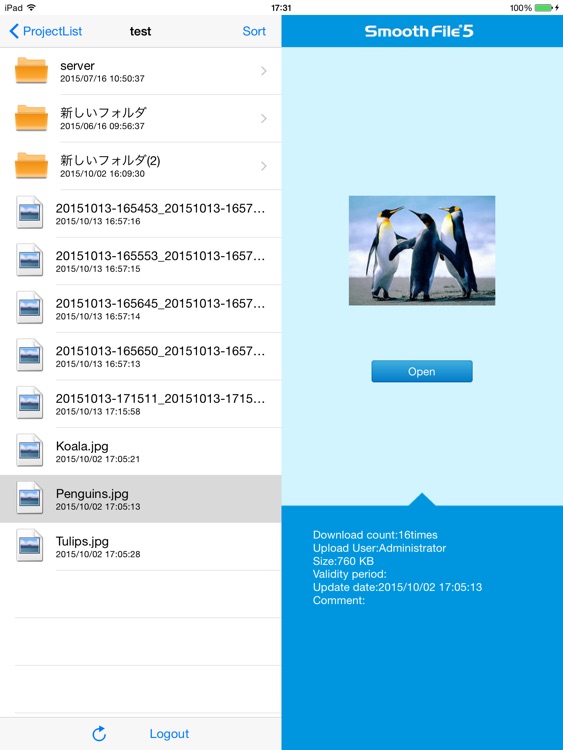Image resolution: width=563 pixels, height=750 pixels.
Task: Tap the battery icon in status bar
Action: (x=544, y=8)
